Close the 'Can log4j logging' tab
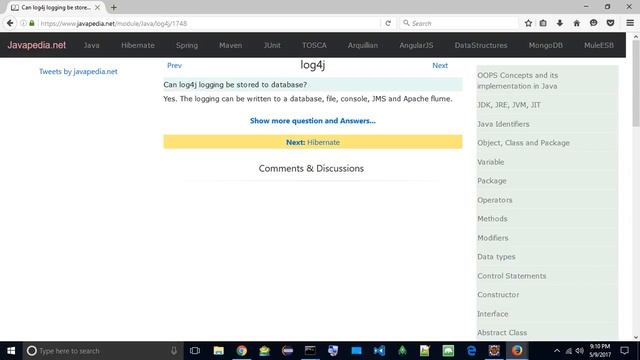This screenshot has height=360, width=640. click(x=97, y=7)
